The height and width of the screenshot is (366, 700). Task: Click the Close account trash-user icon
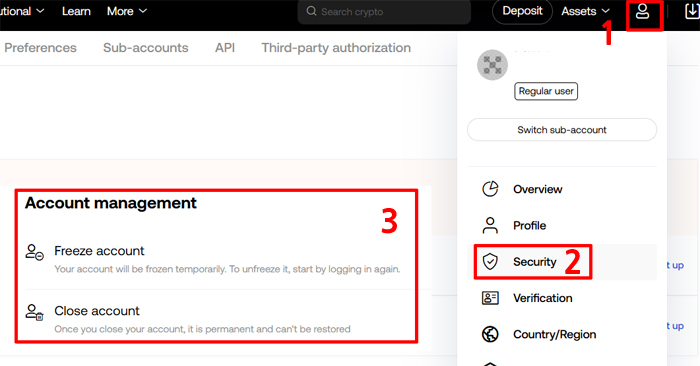click(x=34, y=312)
